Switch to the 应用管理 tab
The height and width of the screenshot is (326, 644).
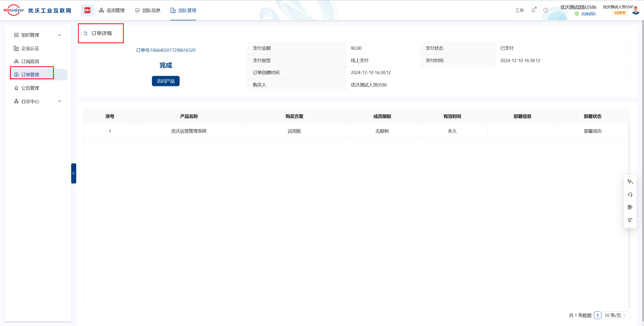pyautogui.click(x=112, y=10)
